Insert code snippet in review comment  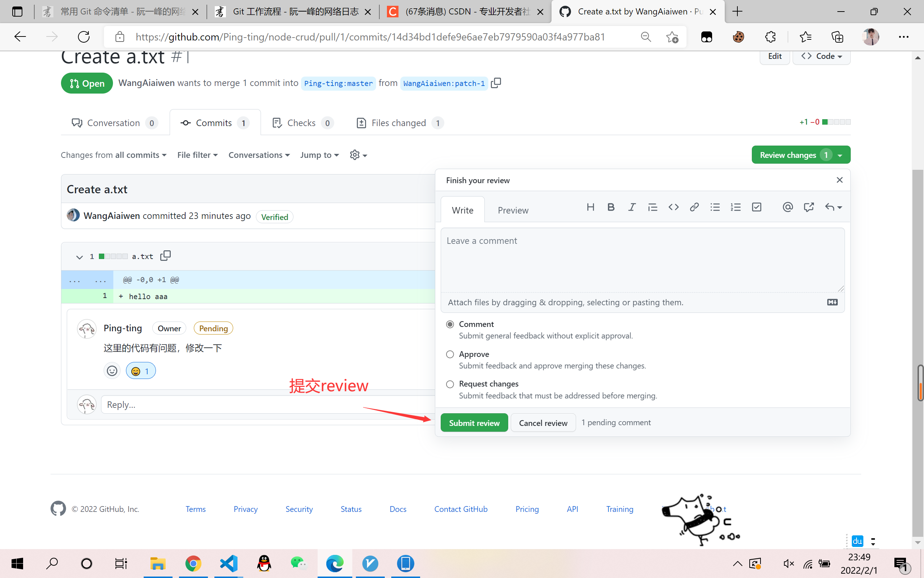point(674,207)
